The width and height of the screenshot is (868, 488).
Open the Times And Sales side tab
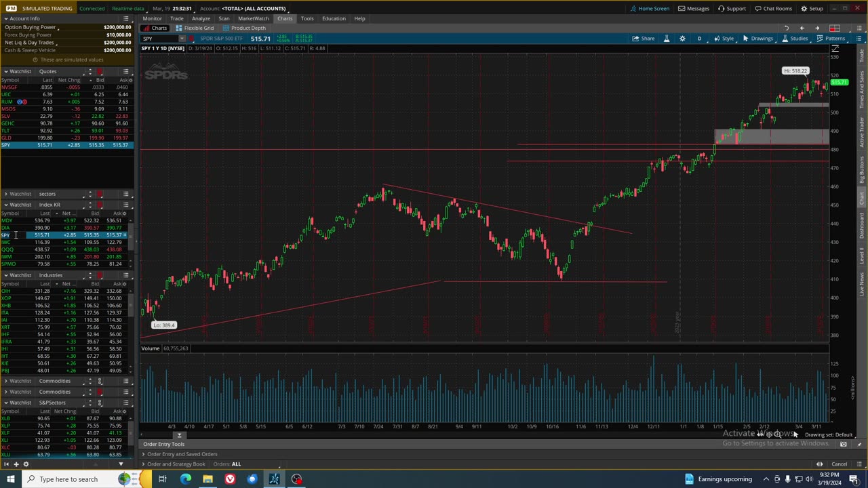point(862,91)
